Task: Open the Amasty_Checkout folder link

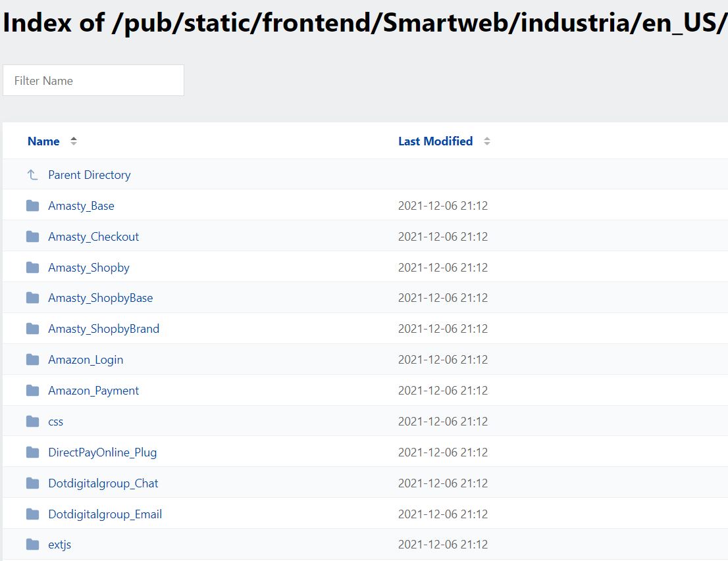Action: coord(93,237)
